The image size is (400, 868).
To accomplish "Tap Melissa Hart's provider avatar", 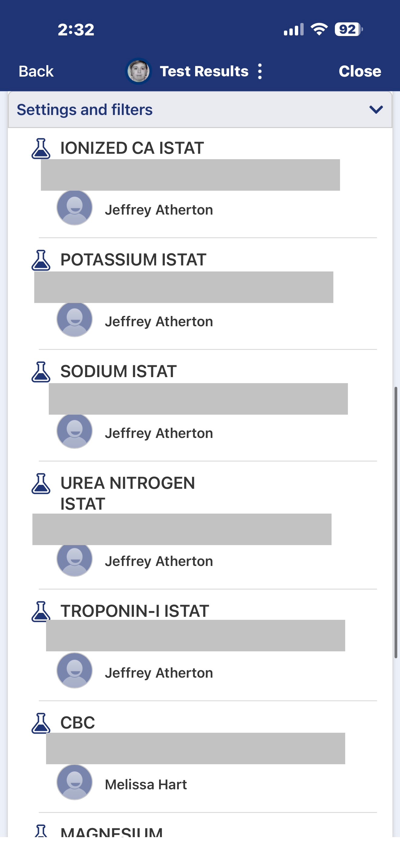I will click(x=75, y=782).
